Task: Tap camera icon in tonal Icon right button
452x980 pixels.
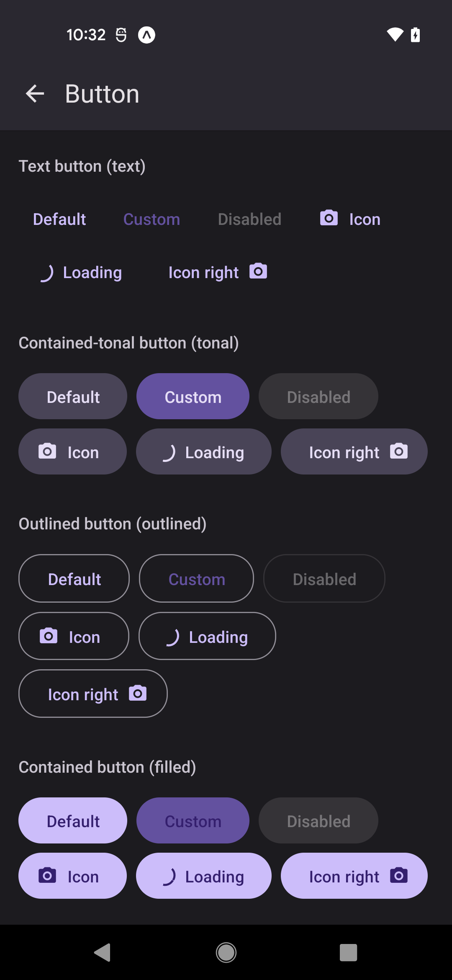Action: pyautogui.click(x=399, y=451)
